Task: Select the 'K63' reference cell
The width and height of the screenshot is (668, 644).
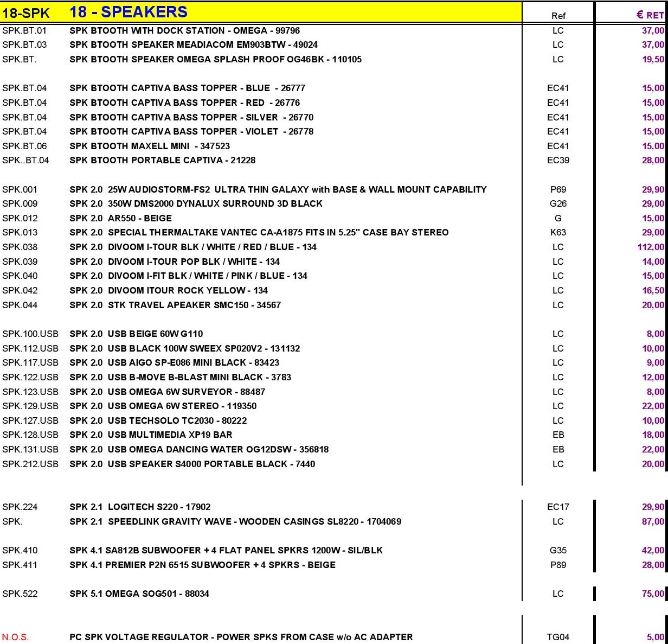Action: (x=558, y=232)
